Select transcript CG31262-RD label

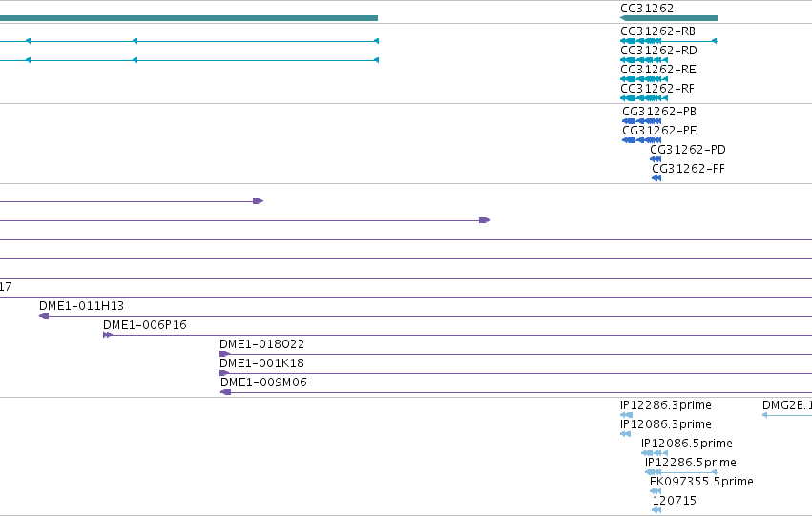pyautogui.click(x=658, y=51)
